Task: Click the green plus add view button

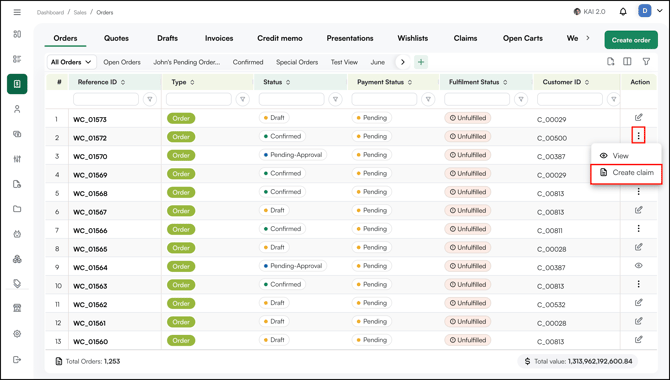Action: point(421,62)
